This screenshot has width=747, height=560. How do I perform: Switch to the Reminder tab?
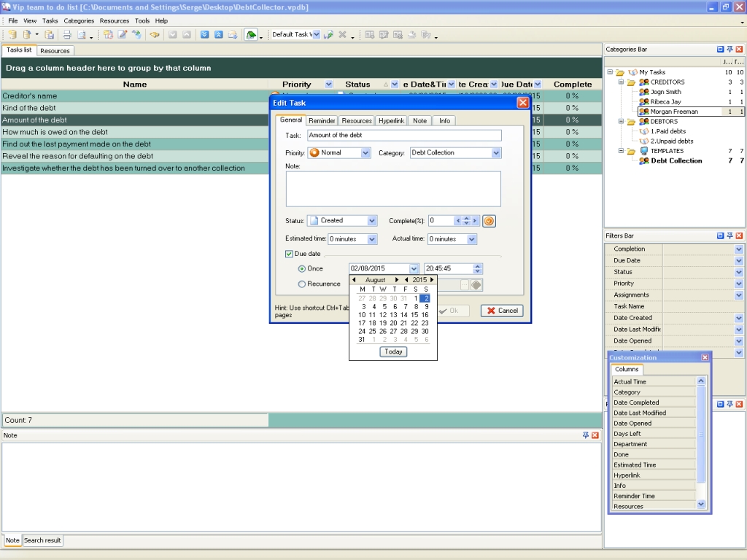pos(322,120)
